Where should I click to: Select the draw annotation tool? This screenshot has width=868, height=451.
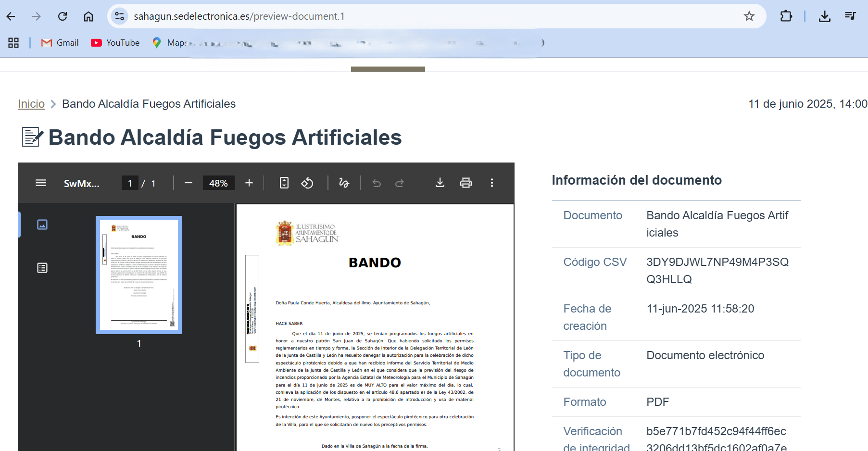click(344, 183)
